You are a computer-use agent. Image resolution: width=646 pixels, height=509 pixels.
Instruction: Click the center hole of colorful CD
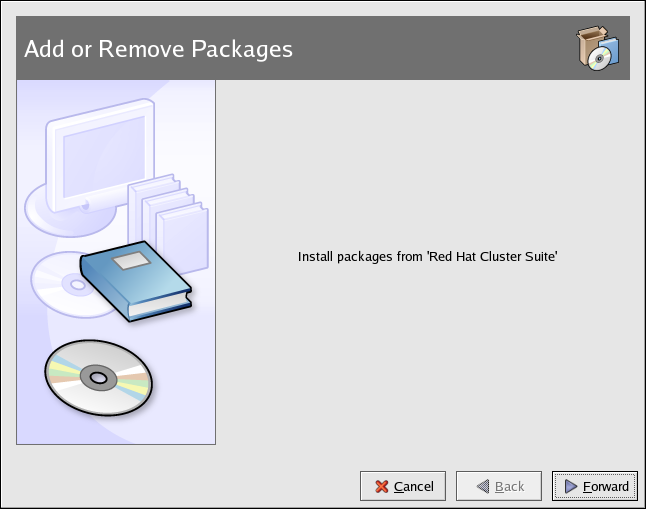pos(98,378)
